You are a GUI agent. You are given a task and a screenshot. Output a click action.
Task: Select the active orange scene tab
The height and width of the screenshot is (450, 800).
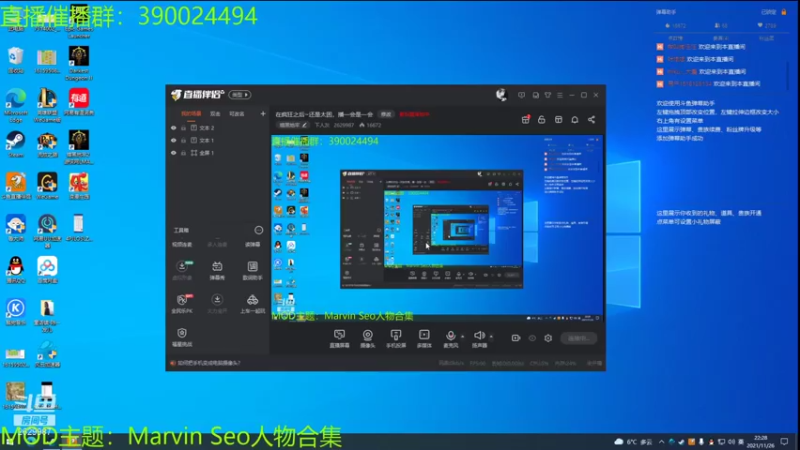(191, 114)
